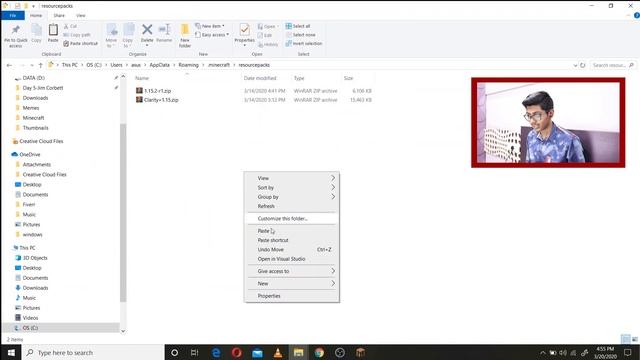Click Invert selection in ribbon
This screenshot has height=360, width=640.
pos(304,43)
